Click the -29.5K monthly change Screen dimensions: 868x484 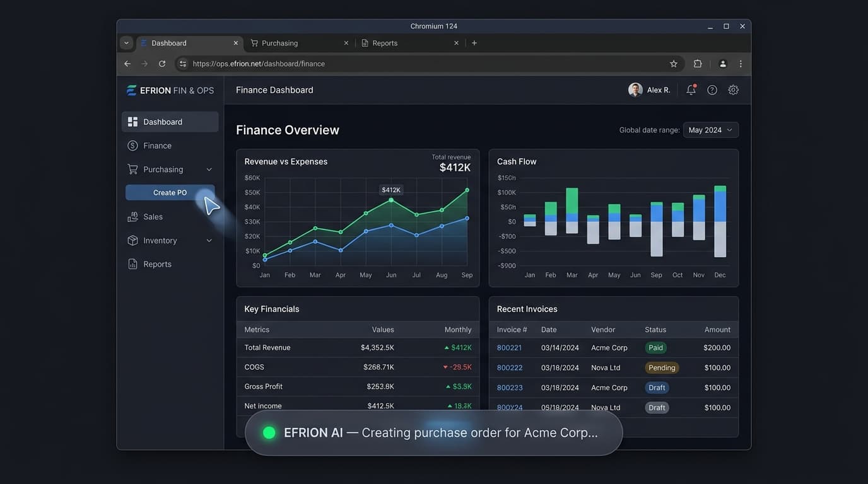click(x=457, y=367)
